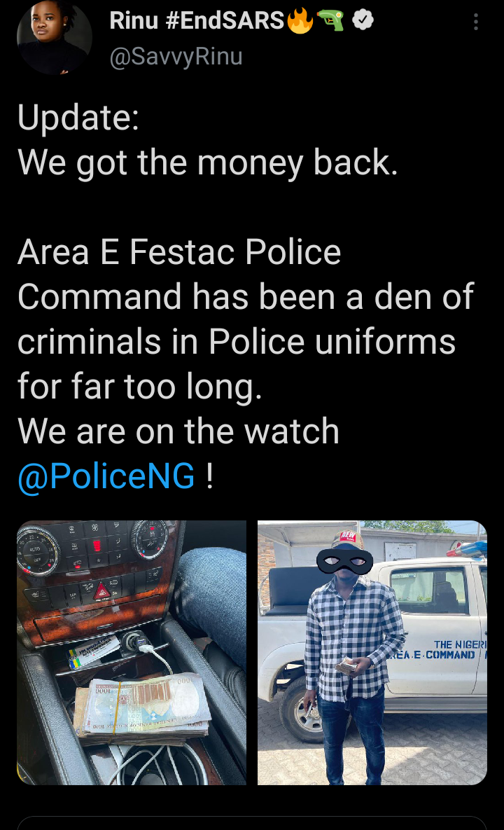Image resolution: width=504 pixels, height=830 pixels.
Task: Open the photo of cash in car console
Action: tap(132, 653)
